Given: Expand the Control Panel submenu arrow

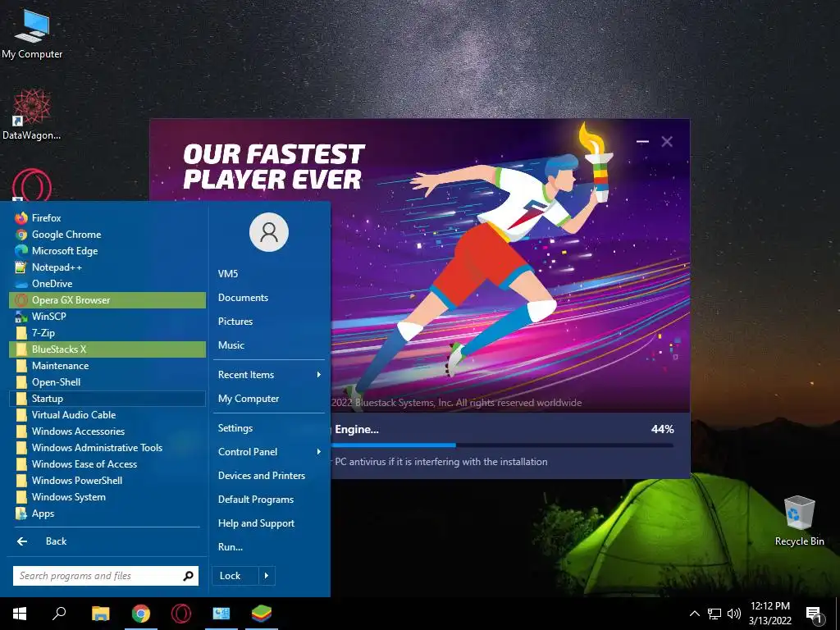Looking at the screenshot, I should (319, 452).
